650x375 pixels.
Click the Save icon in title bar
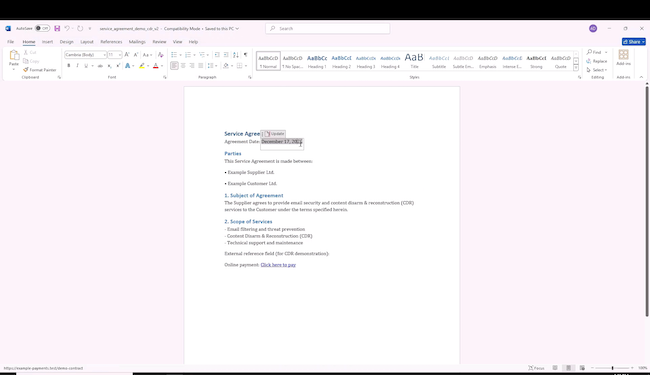click(x=57, y=29)
